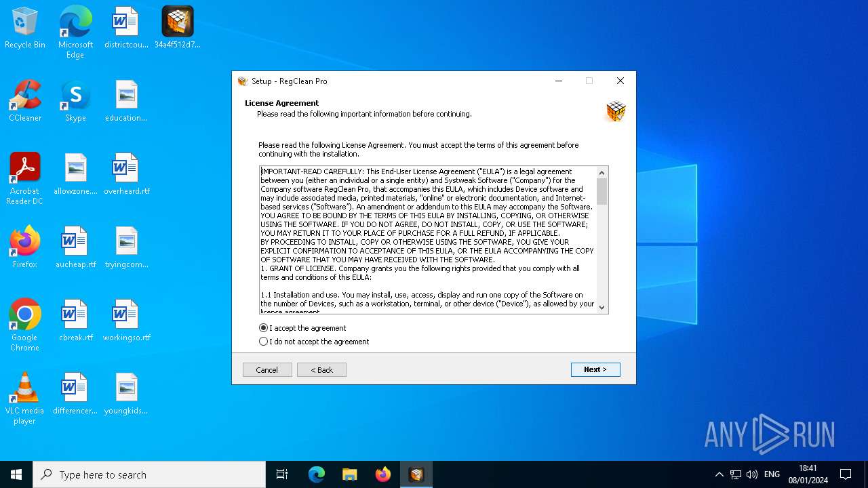
Task: Select the cbreak.rtf document icon
Action: click(75, 321)
